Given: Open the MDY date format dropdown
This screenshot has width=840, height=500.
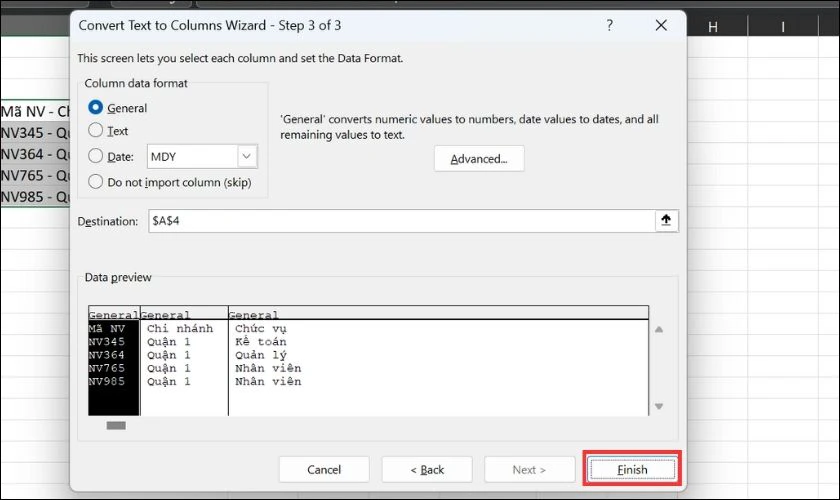Looking at the screenshot, I should [x=246, y=156].
